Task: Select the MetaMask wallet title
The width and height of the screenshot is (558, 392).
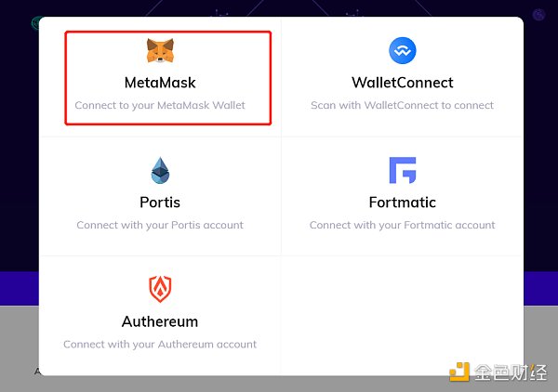Action: click(x=160, y=83)
